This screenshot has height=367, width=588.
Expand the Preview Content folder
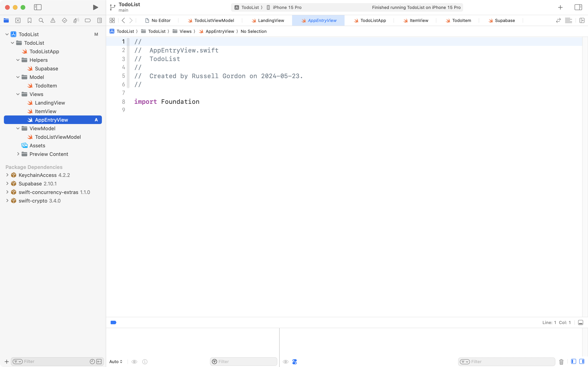coord(18,154)
